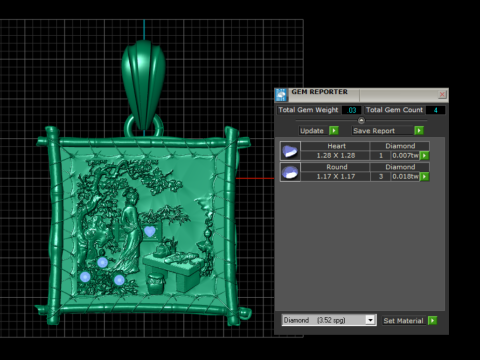Viewport: 480px width, 360px height.
Task: Close the Gem Reporter panel
Action: point(442,95)
